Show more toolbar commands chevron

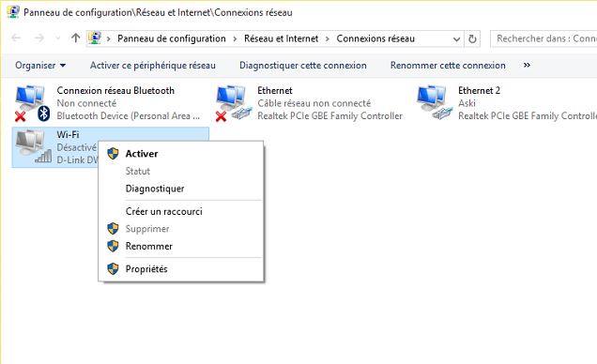pyautogui.click(x=527, y=65)
